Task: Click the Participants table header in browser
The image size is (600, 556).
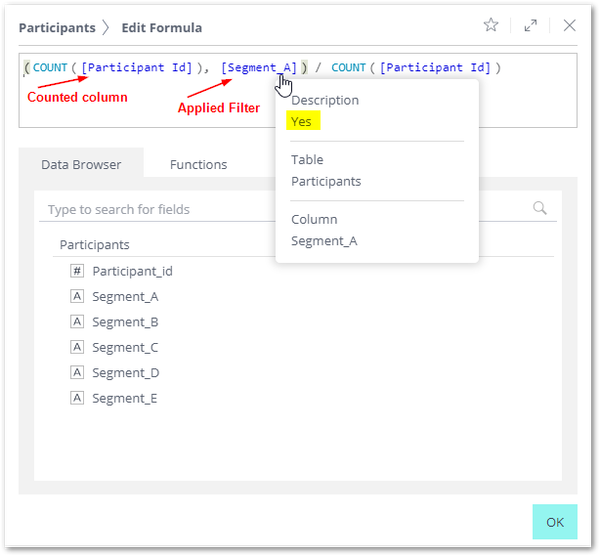Action: coord(95,245)
